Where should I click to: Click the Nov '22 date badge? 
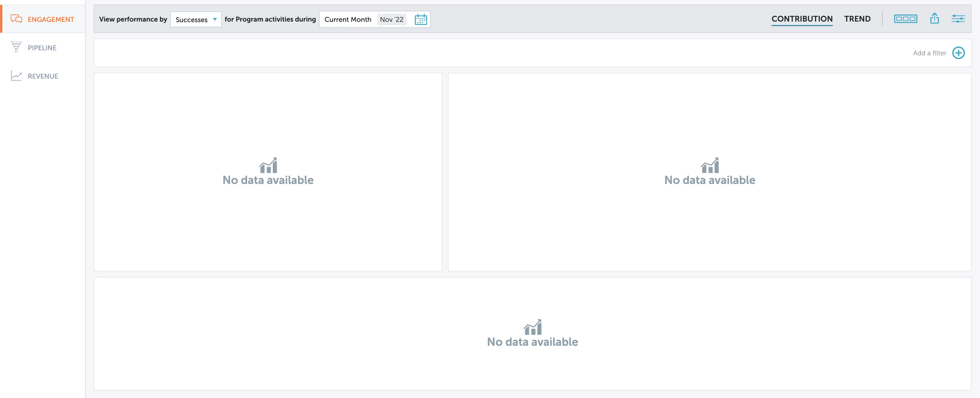click(x=392, y=19)
